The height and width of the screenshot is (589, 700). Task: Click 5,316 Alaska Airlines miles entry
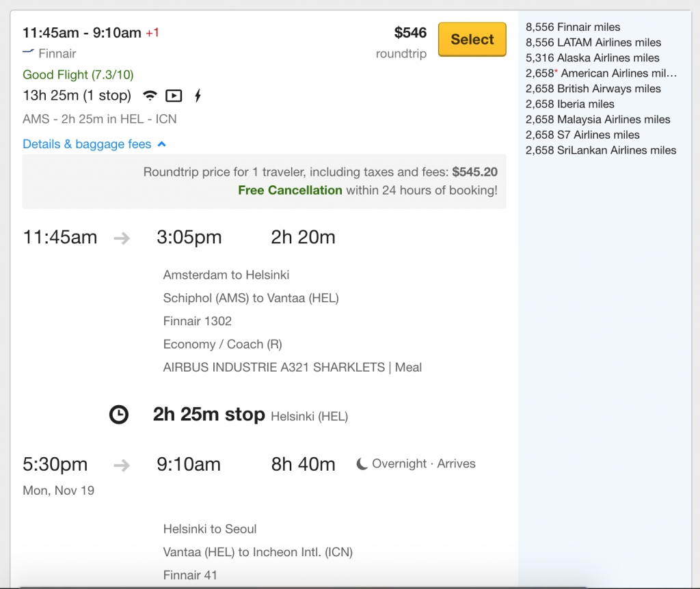[x=593, y=58]
